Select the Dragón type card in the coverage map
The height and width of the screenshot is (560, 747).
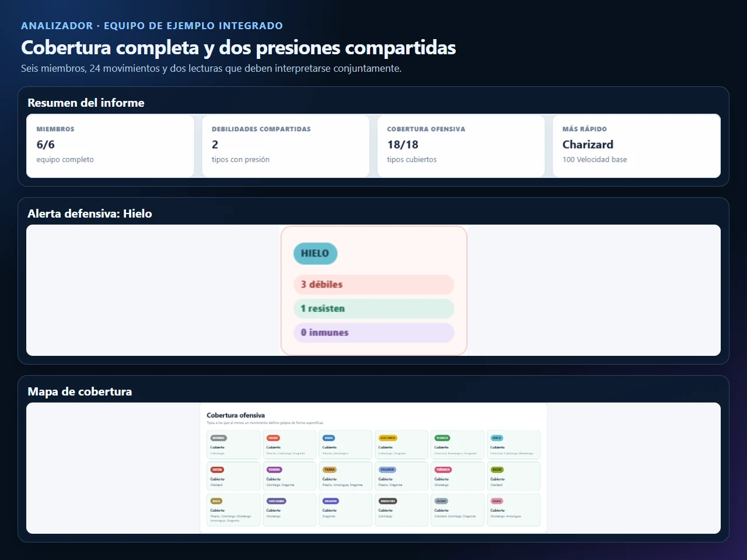(345, 510)
